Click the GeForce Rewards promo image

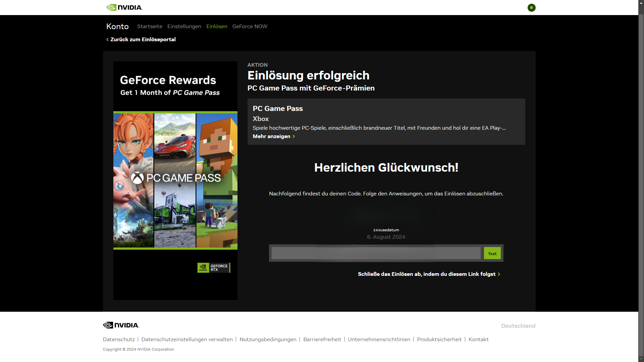(175, 180)
